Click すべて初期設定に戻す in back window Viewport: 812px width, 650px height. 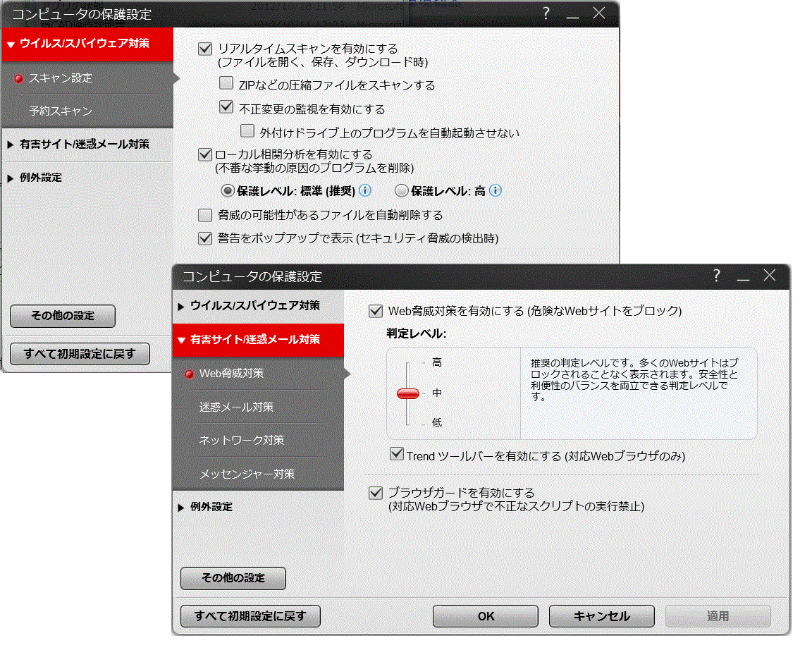(x=80, y=354)
